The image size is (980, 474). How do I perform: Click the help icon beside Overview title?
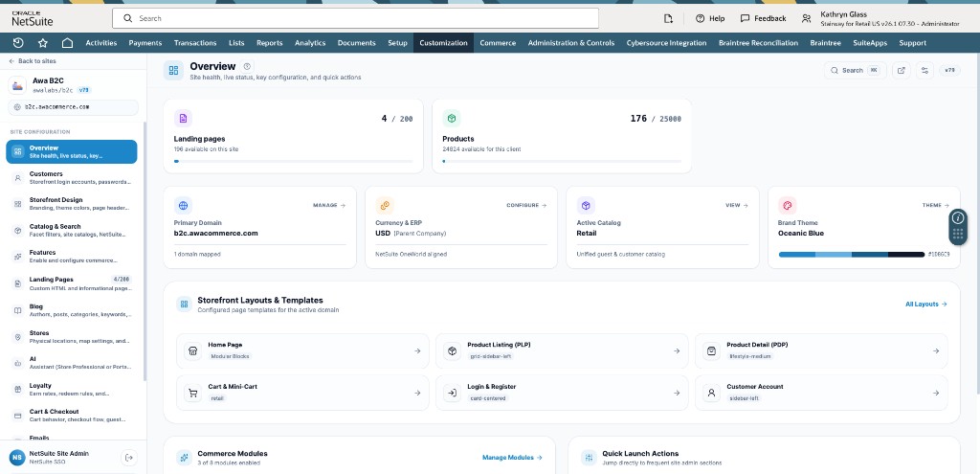click(x=247, y=66)
